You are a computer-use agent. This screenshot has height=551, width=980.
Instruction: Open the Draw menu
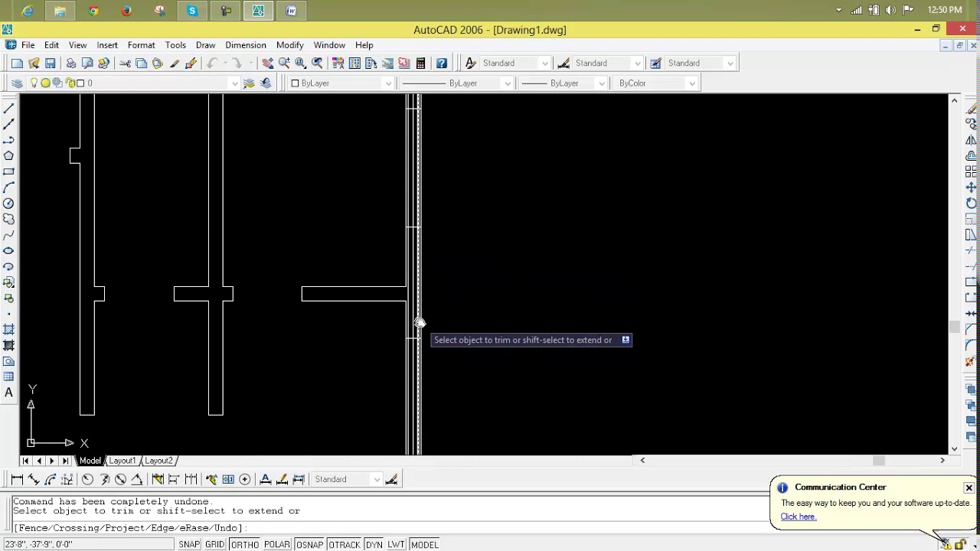[x=205, y=45]
